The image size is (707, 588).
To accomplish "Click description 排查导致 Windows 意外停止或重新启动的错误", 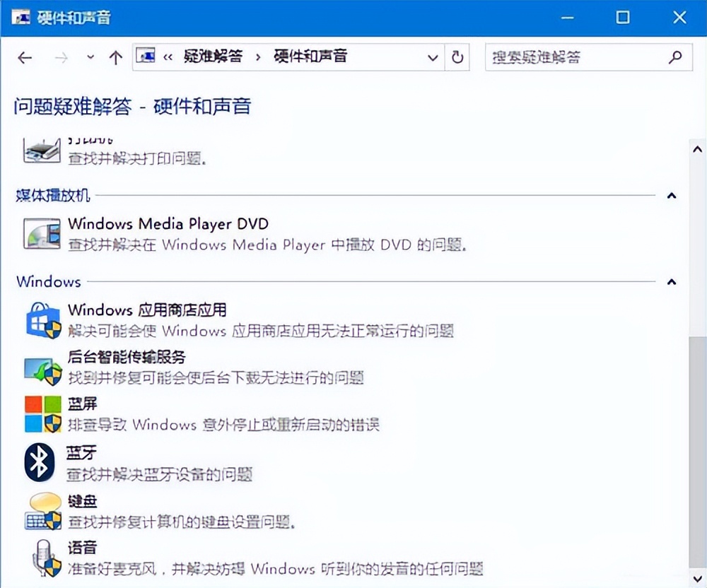I will (x=224, y=425).
